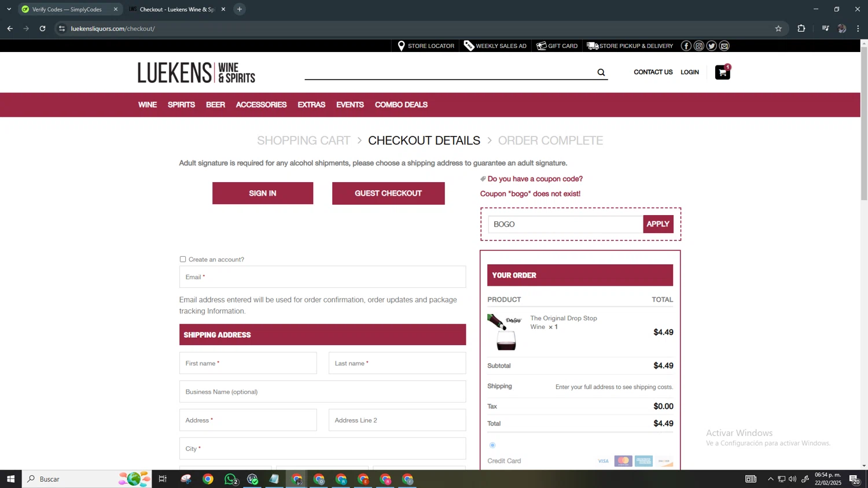The width and height of the screenshot is (868, 488).
Task: Open Windows Start menu
Action: pyautogui.click(x=10, y=479)
